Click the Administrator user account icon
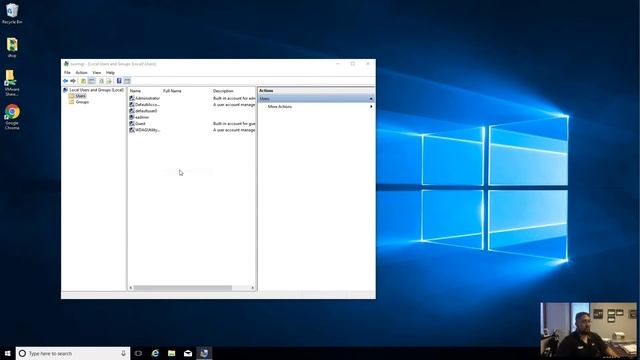640x360 pixels. 132,98
